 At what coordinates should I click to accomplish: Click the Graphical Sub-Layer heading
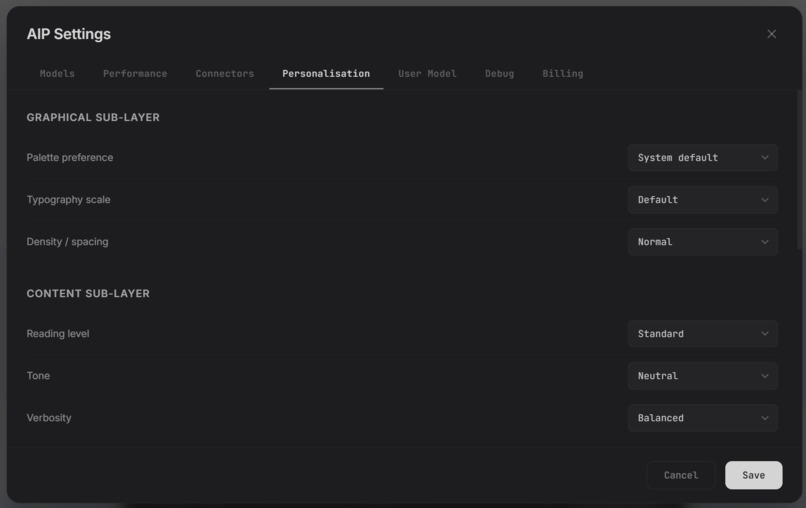pyautogui.click(x=93, y=117)
